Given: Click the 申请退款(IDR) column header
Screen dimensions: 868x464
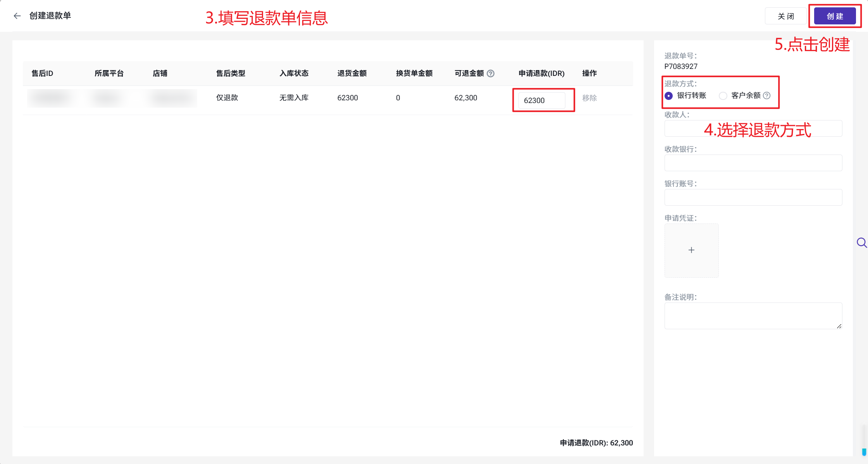Looking at the screenshot, I should (x=541, y=74).
